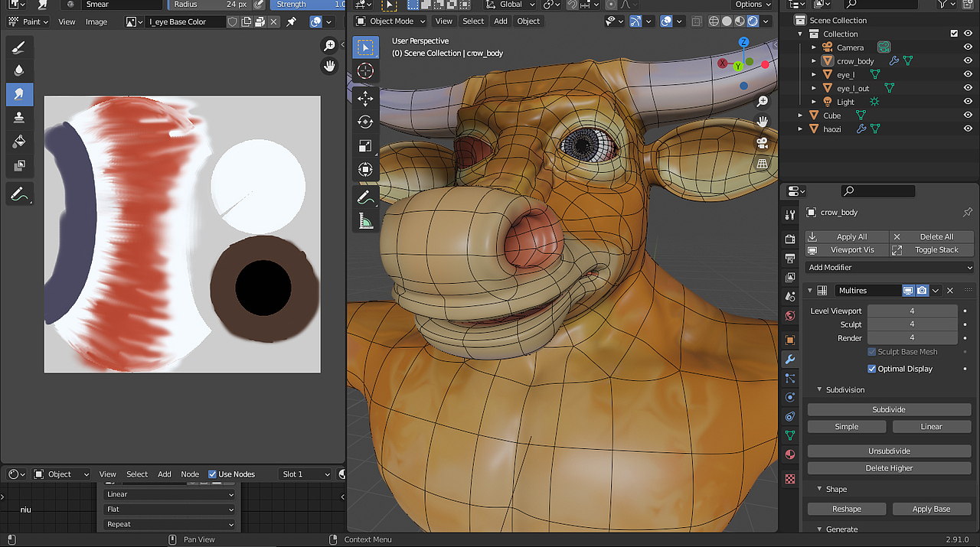Expand the Cube item in outliner
980x547 pixels.
click(800, 116)
